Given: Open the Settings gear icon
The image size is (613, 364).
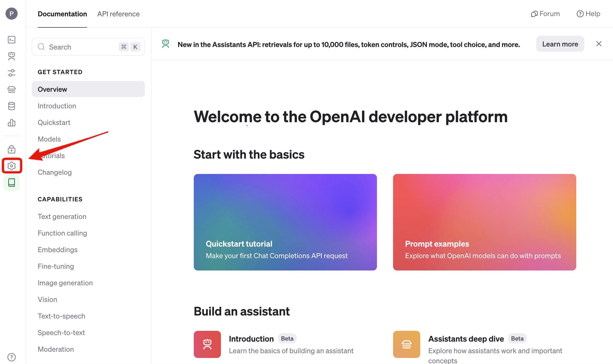Looking at the screenshot, I should click(x=11, y=166).
